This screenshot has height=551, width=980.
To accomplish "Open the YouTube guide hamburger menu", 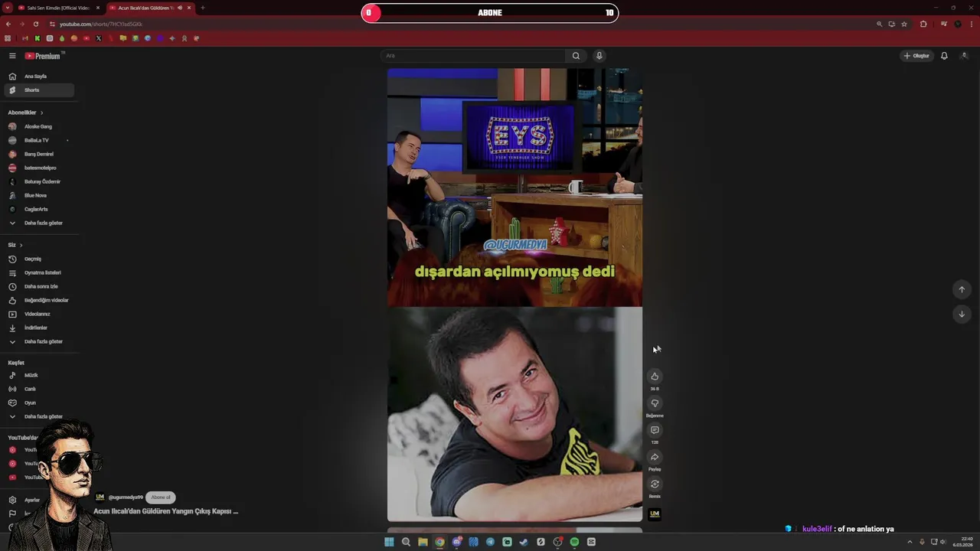I will pos(12,56).
